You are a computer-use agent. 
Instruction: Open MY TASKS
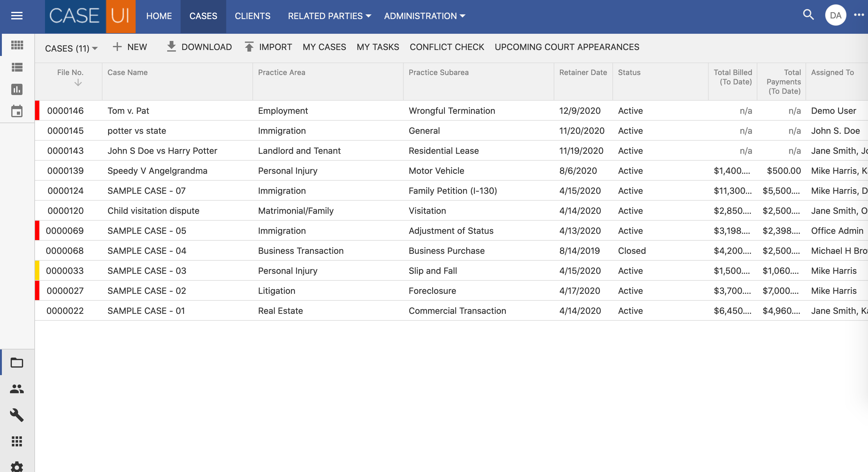[x=378, y=47]
